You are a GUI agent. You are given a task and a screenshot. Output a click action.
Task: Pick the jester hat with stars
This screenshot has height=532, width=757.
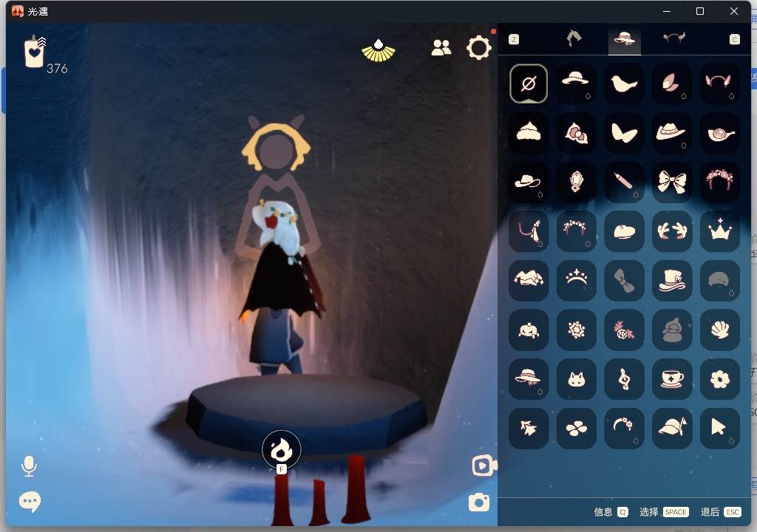pos(528,281)
